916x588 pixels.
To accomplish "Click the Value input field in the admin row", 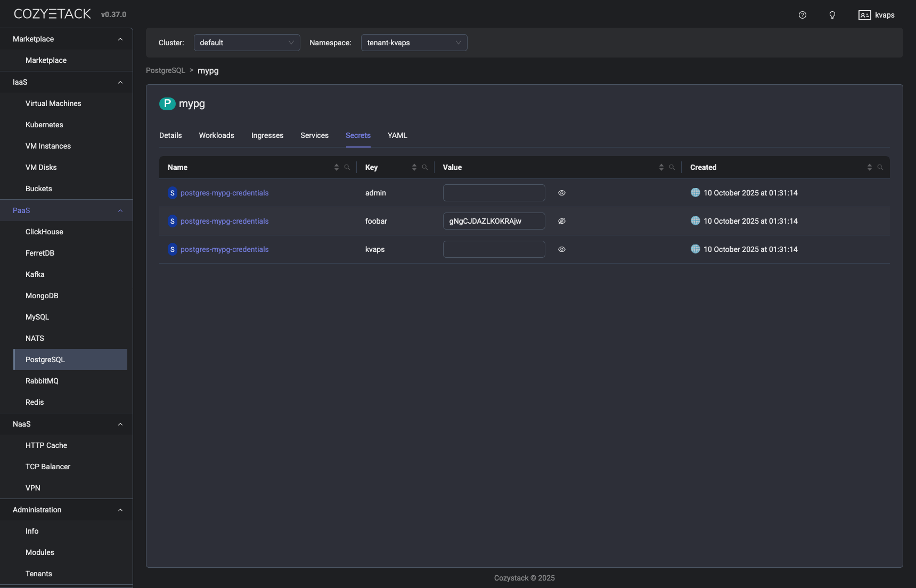I will click(x=494, y=193).
